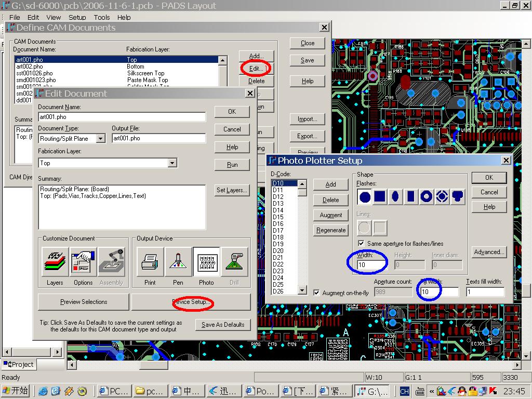
Task: Toggle Same aperture for flashes/lines checkbox
Action: coord(362,244)
